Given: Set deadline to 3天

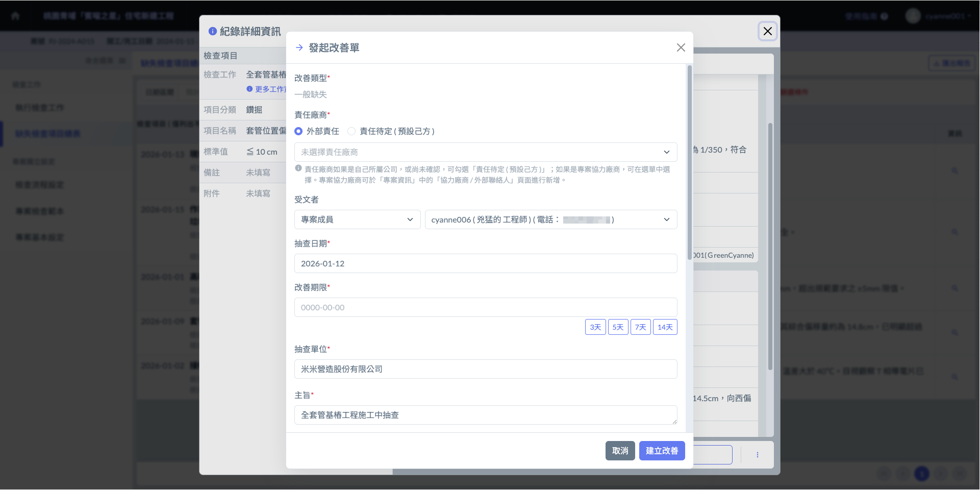Looking at the screenshot, I should [595, 327].
